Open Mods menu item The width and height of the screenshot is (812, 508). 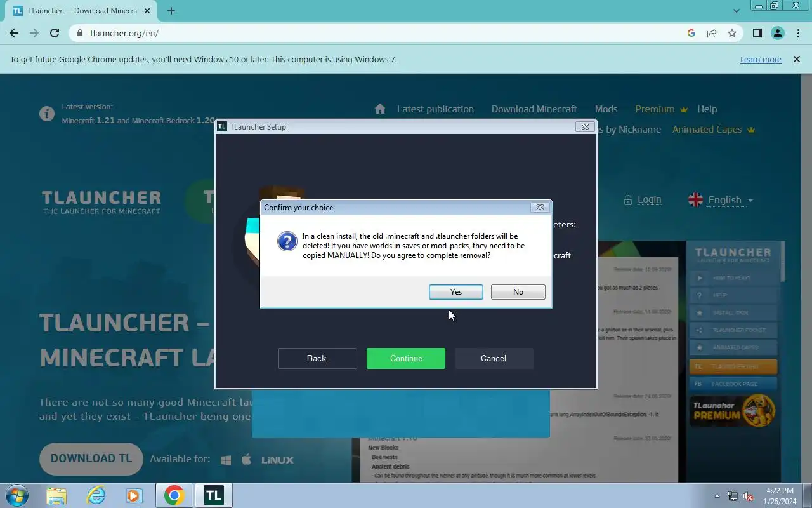pyautogui.click(x=606, y=109)
